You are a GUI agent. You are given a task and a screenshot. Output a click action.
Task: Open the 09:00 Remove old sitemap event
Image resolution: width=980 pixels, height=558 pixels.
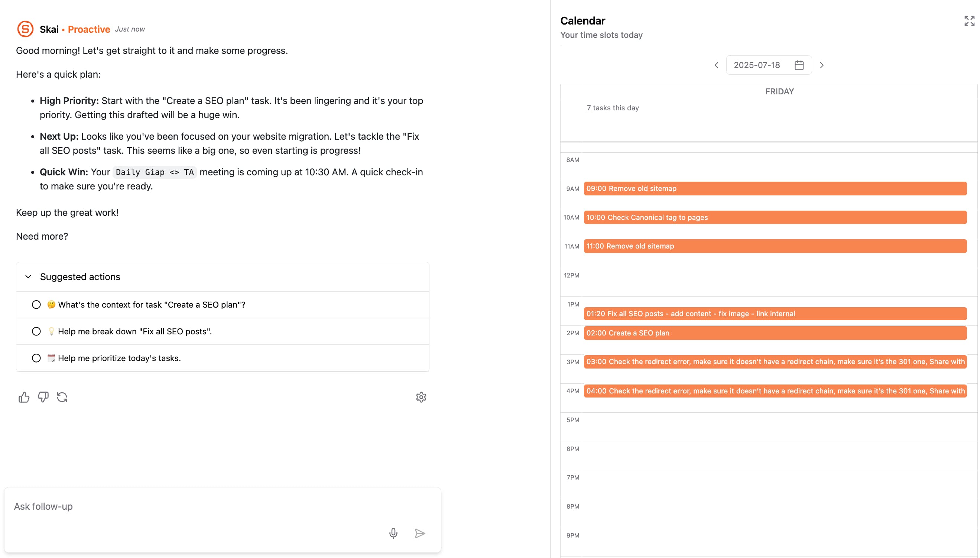(x=775, y=189)
